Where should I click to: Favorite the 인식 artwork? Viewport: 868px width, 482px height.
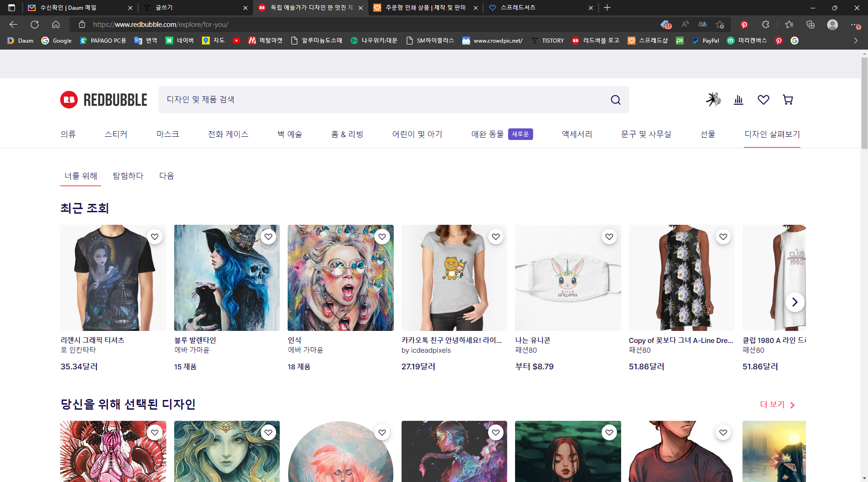pos(382,237)
